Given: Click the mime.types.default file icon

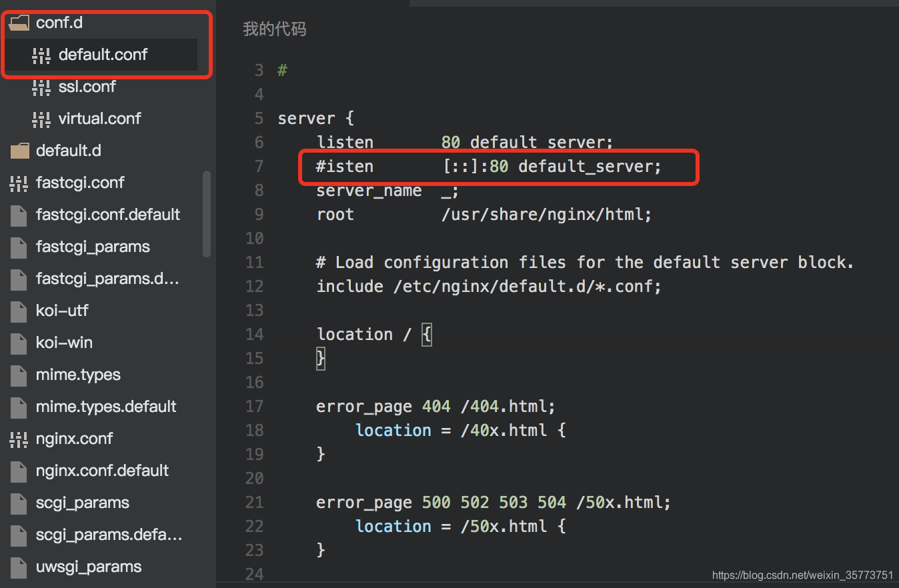Looking at the screenshot, I should point(19,407).
